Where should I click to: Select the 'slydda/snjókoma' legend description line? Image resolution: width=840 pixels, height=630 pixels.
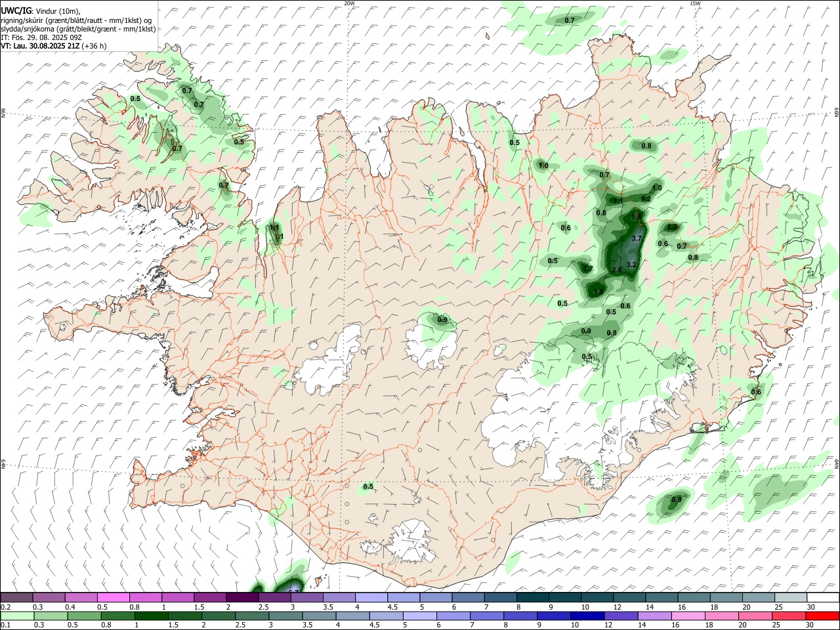[x=78, y=29]
